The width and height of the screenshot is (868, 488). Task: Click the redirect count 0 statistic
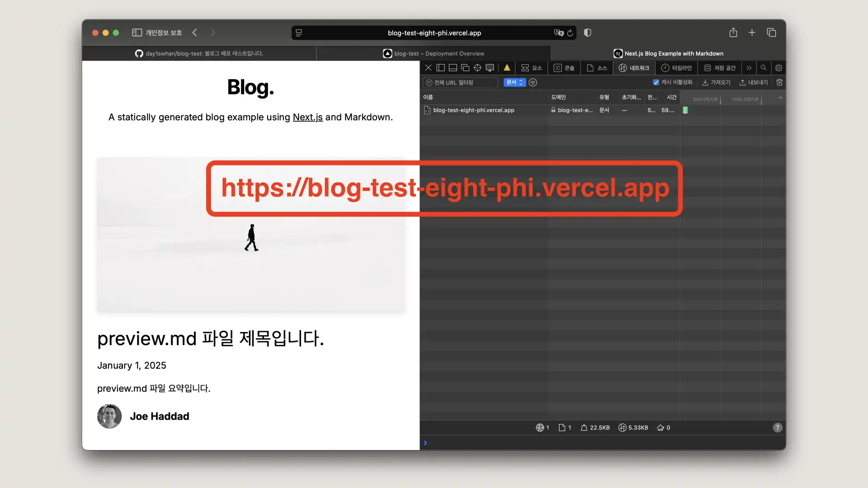tap(663, 427)
